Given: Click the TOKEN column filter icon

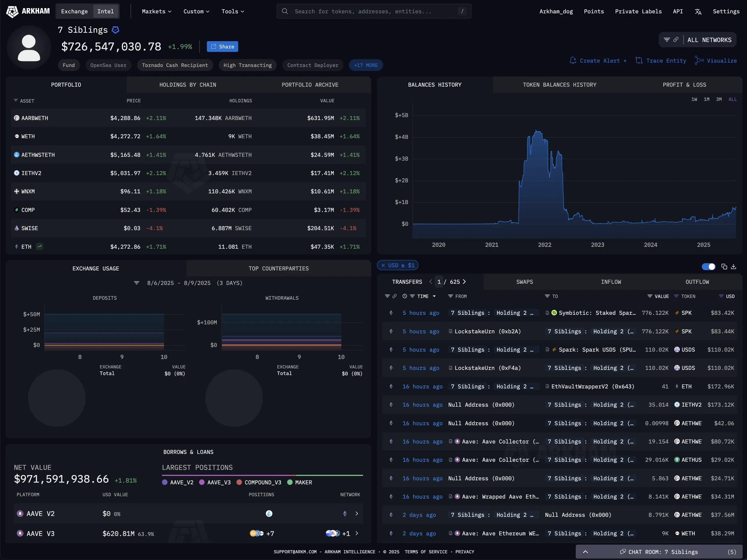Looking at the screenshot, I should point(676,296).
